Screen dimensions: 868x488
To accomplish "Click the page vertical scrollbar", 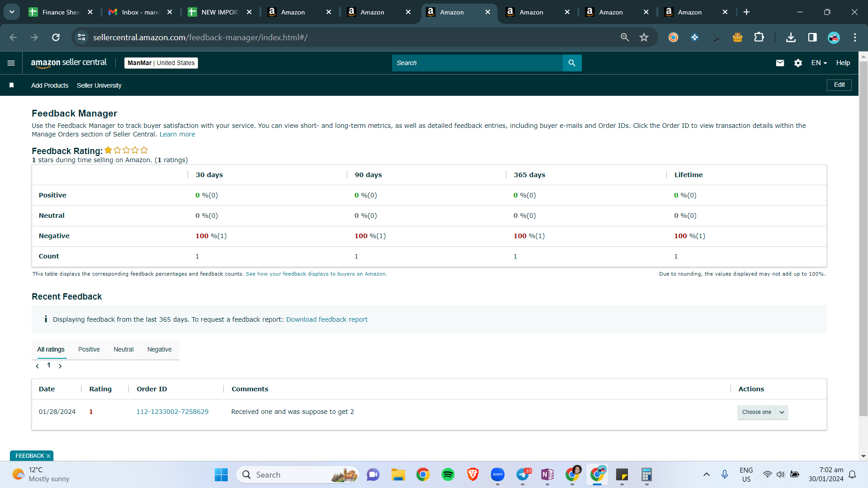I will click(863, 239).
